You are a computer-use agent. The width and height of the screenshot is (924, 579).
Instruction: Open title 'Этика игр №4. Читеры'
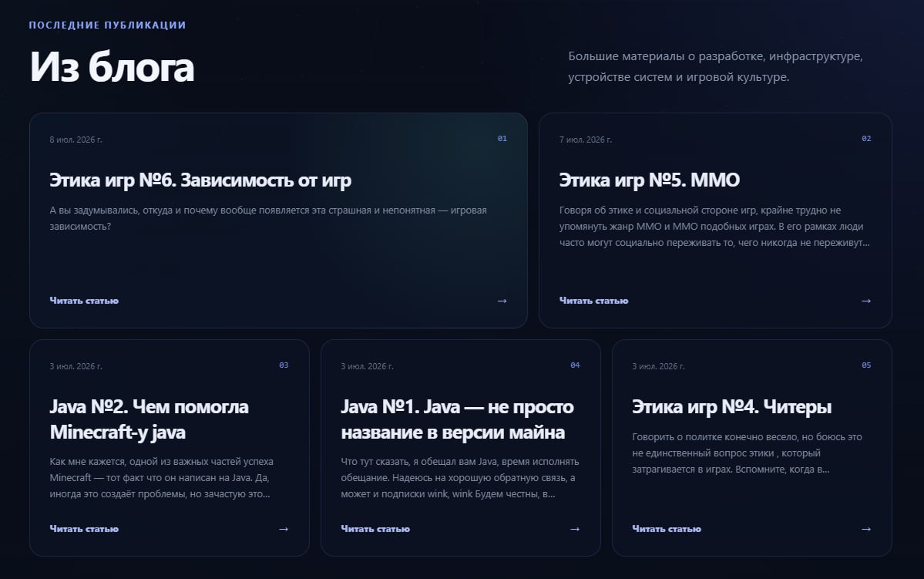click(x=732, y=407)
